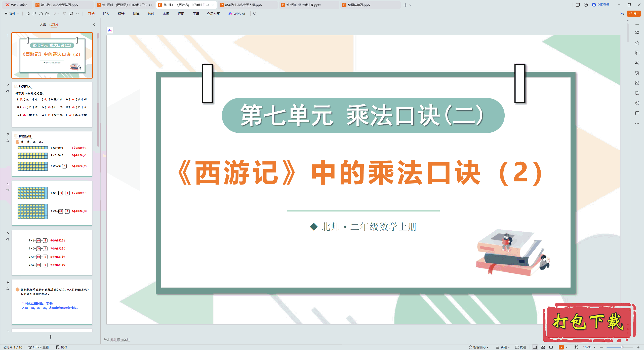Click the fit-to-window icon in status bar
This screenshot has height=350, width=644.
[576, 347]
